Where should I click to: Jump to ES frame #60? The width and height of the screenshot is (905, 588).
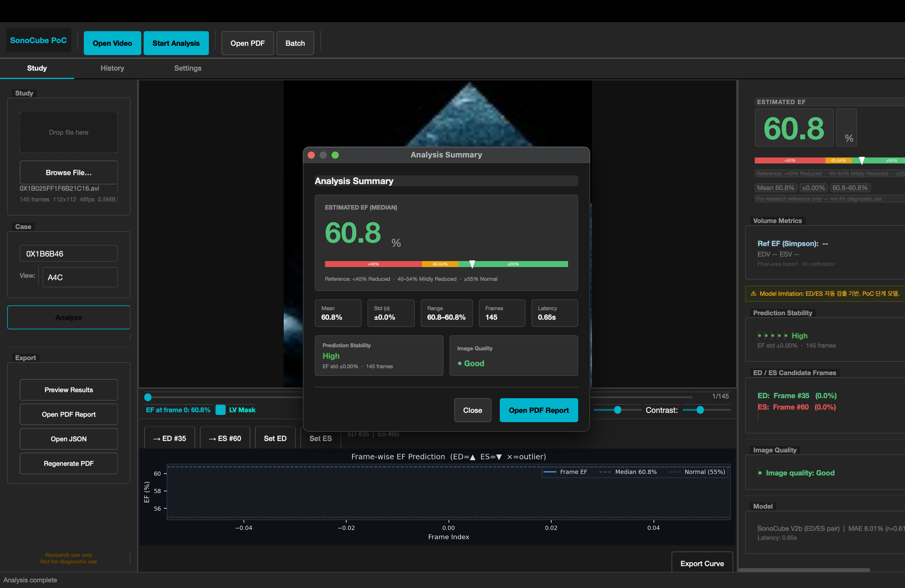[225, 438]
